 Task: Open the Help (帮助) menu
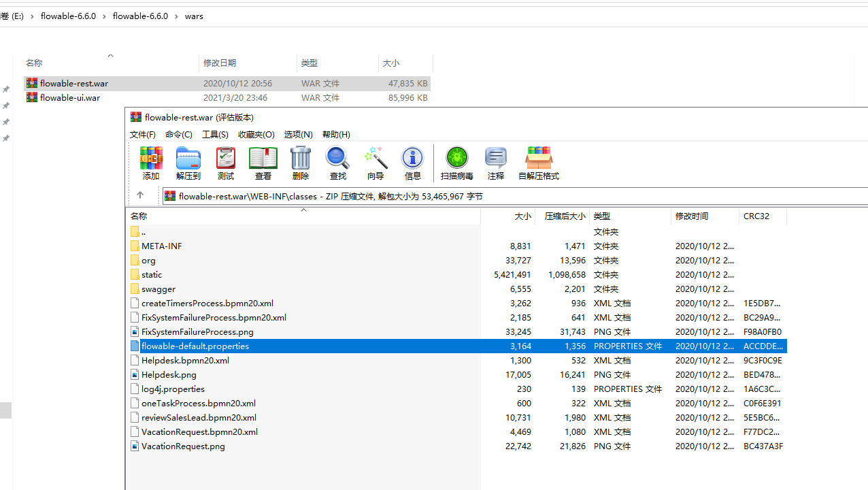tap(336, 134)
